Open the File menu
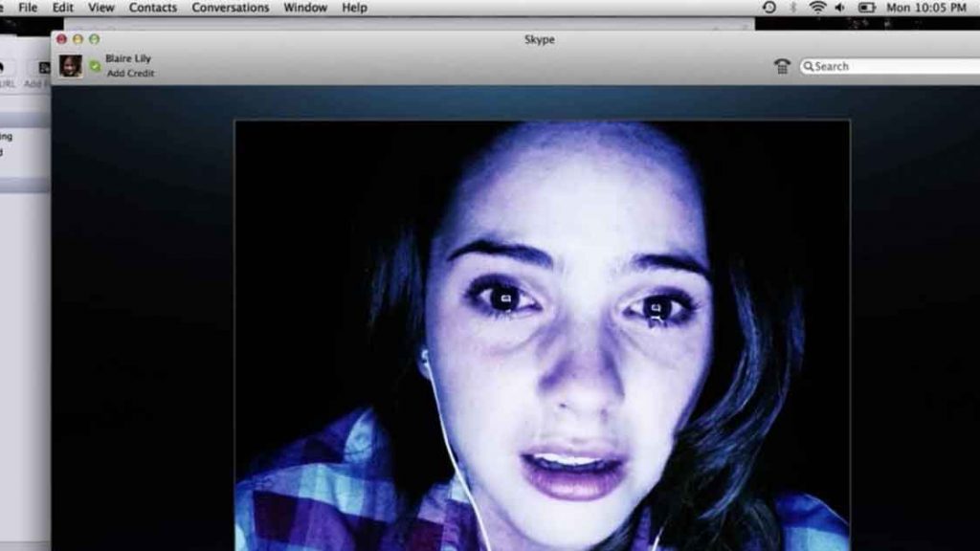This screenshot has height=551, width=980. tap(28, 8)
